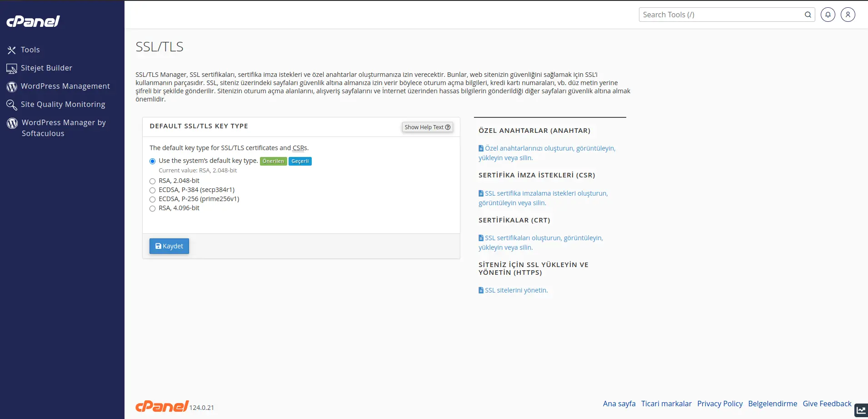Click the SERTİFİKALAR (CRT) heading

click(x=514, y=220)
